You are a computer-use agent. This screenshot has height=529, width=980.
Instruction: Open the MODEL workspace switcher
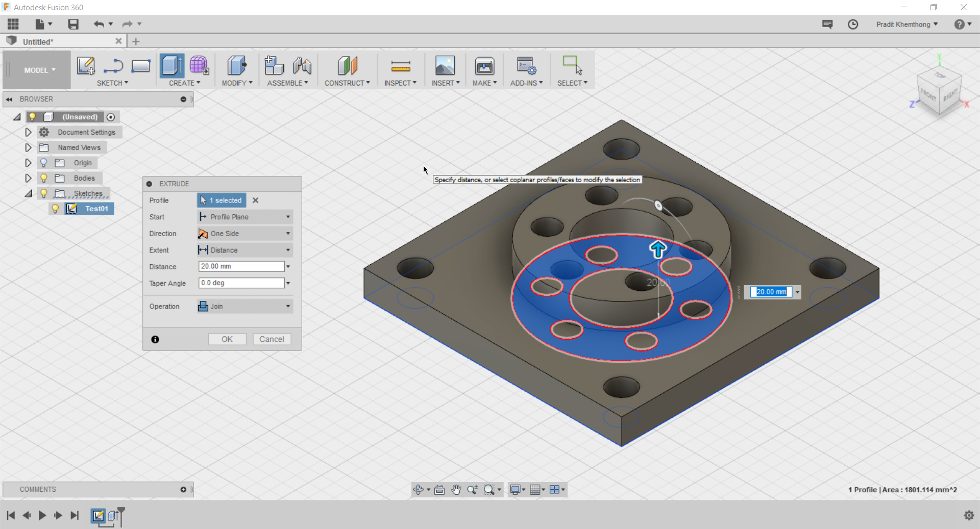point(36,70)
